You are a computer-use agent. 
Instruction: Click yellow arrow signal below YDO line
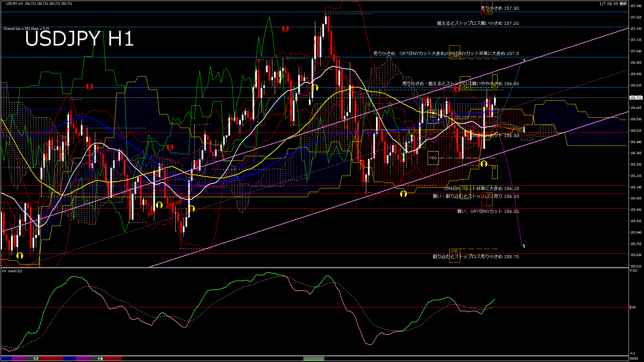tap(484, 164)
